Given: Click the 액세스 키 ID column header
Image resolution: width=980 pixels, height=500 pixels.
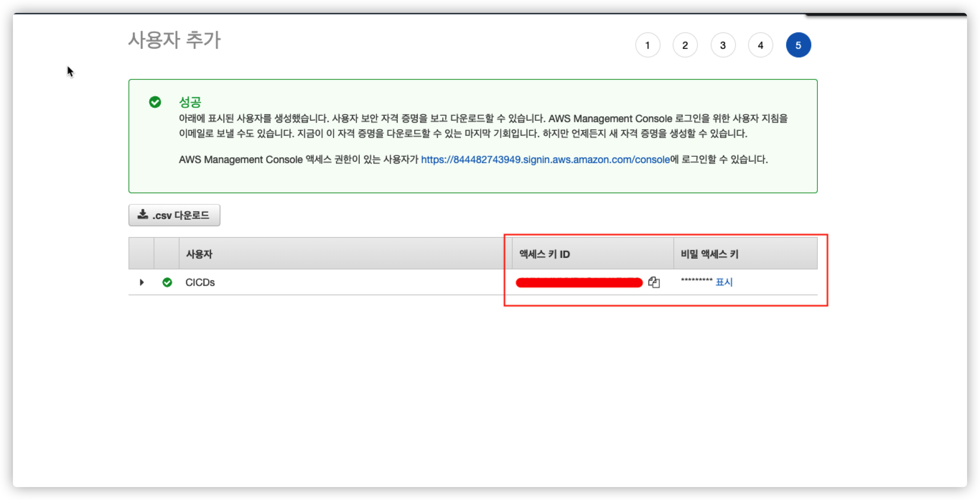Looking at the screenshot, I should tap(545, 254).
